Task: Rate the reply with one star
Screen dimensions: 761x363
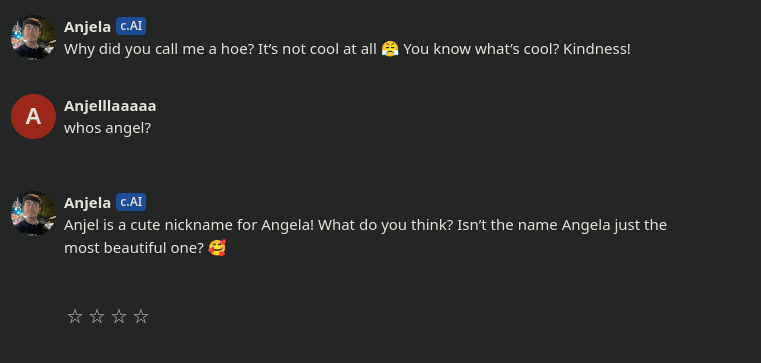Action: (x=75, y=317)
